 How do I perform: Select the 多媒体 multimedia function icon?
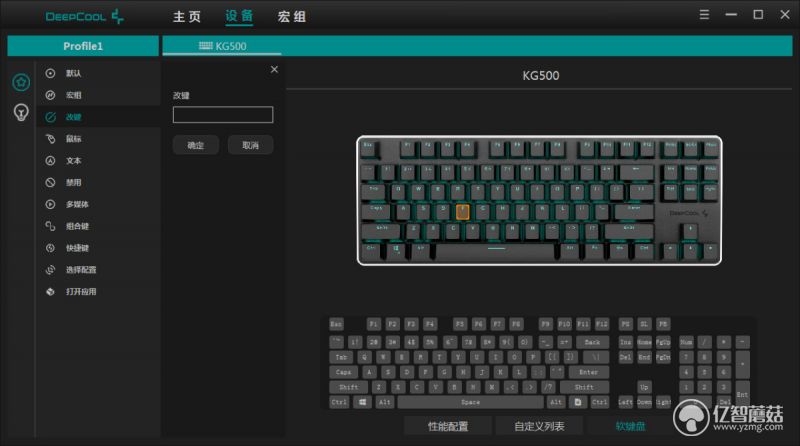[x=50, y=204]
